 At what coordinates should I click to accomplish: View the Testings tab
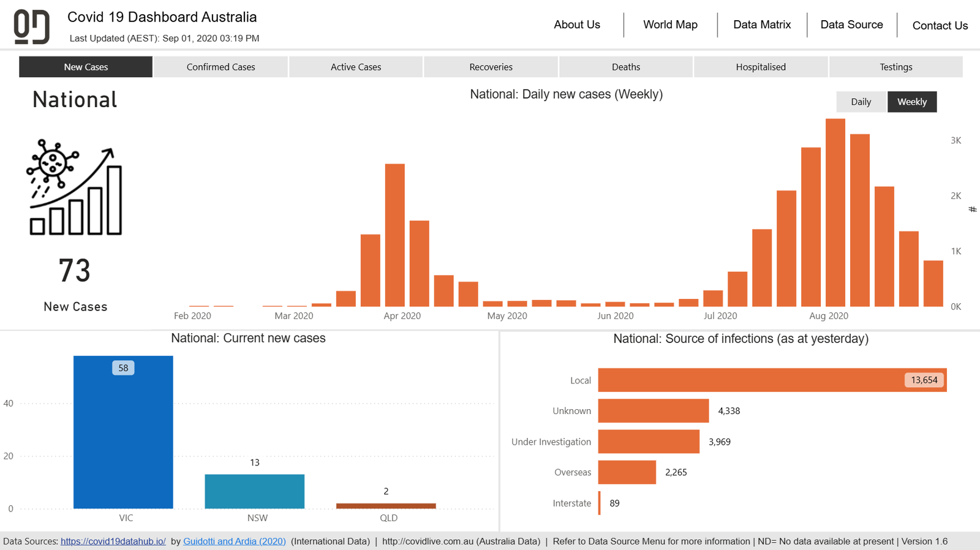point(895,67)
